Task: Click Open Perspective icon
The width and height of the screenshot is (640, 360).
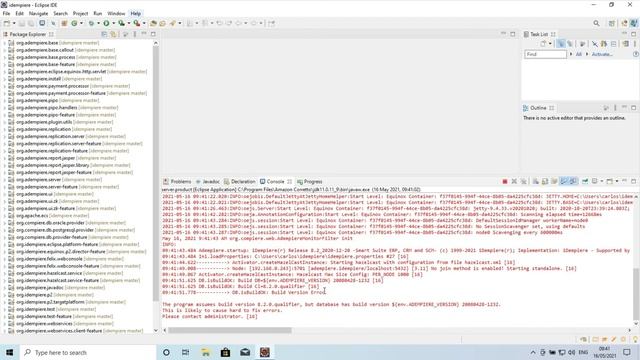Action: (x=611, y=24)
